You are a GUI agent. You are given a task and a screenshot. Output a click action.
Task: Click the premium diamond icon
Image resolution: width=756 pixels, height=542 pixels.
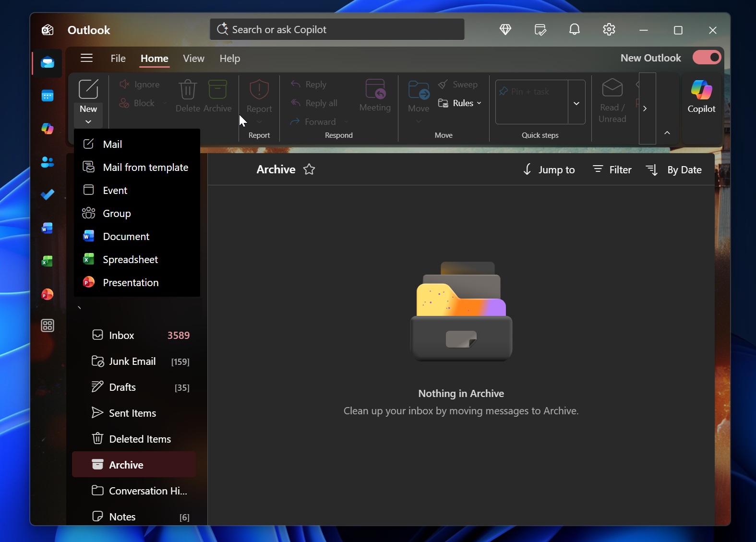pyautogui.click(x=505, y=30)
